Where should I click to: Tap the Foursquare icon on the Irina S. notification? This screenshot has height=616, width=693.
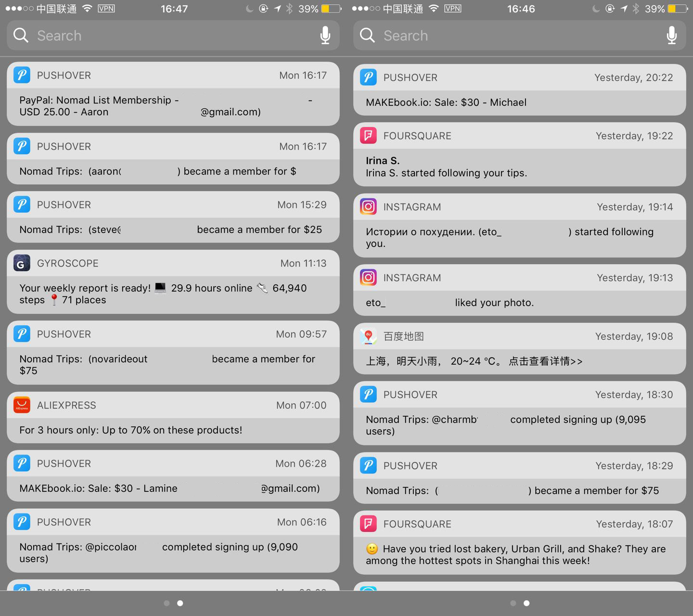coord(368,136)
